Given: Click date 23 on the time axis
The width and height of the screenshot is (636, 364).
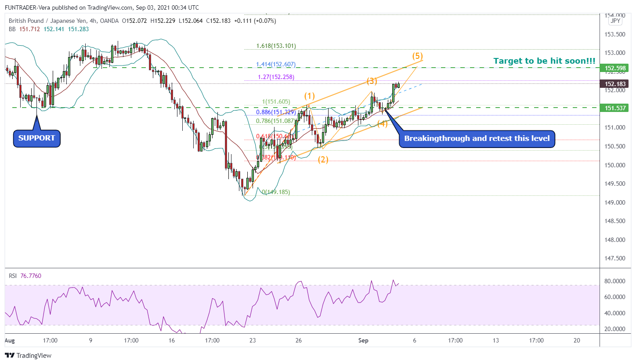Looking at the screenshot, I should [x=253, y=340].
